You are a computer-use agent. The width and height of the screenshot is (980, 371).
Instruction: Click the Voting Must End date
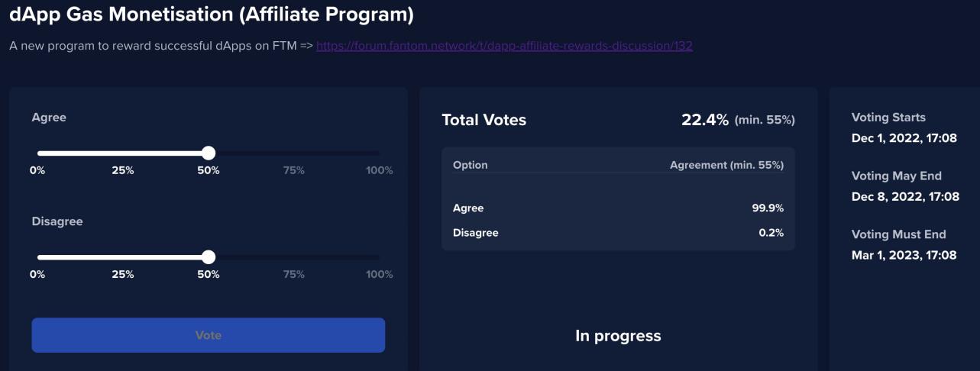[x=904, y=255]
